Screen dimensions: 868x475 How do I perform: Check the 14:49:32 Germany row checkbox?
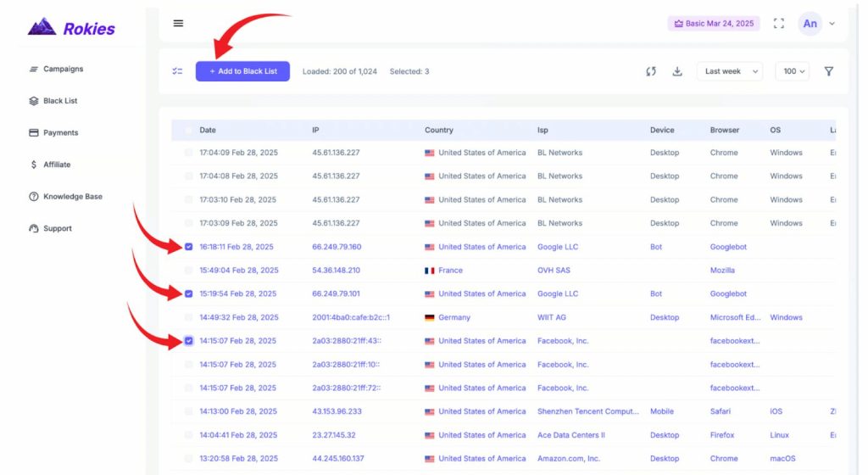189,318
